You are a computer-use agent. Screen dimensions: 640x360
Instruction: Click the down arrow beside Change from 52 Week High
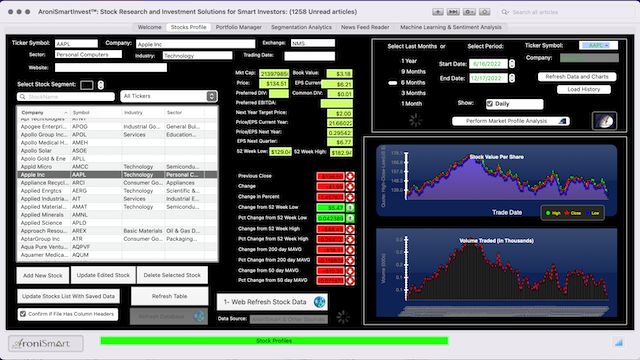[x=350, y=229]
